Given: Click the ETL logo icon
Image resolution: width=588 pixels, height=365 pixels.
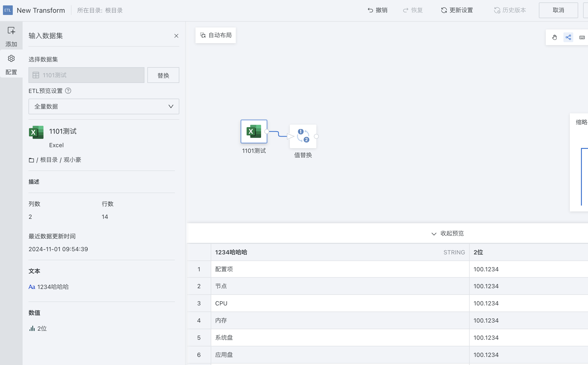Looking at the screenshot, I should click(x=8, y=10).
